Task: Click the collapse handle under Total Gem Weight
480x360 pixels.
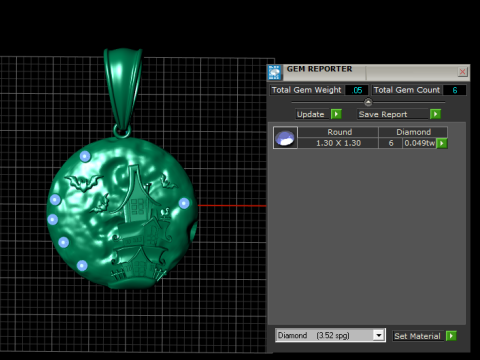Action: click(x=368, y=102)
